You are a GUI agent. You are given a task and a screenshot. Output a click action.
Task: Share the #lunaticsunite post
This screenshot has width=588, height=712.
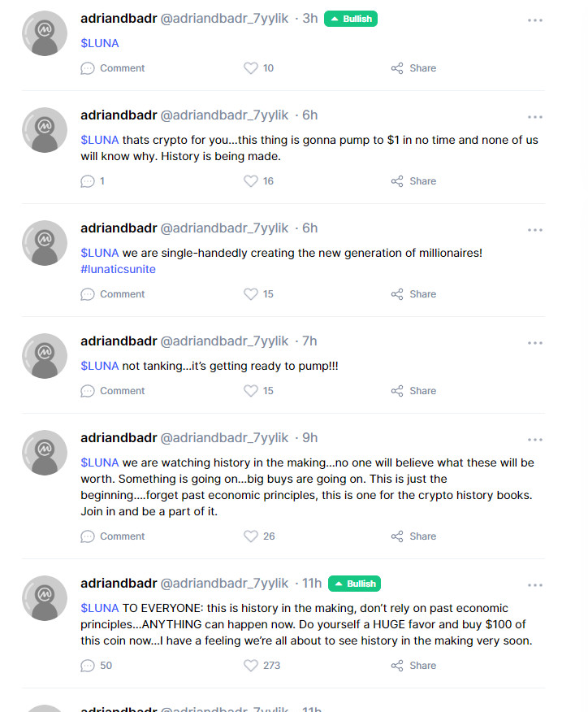413,294
